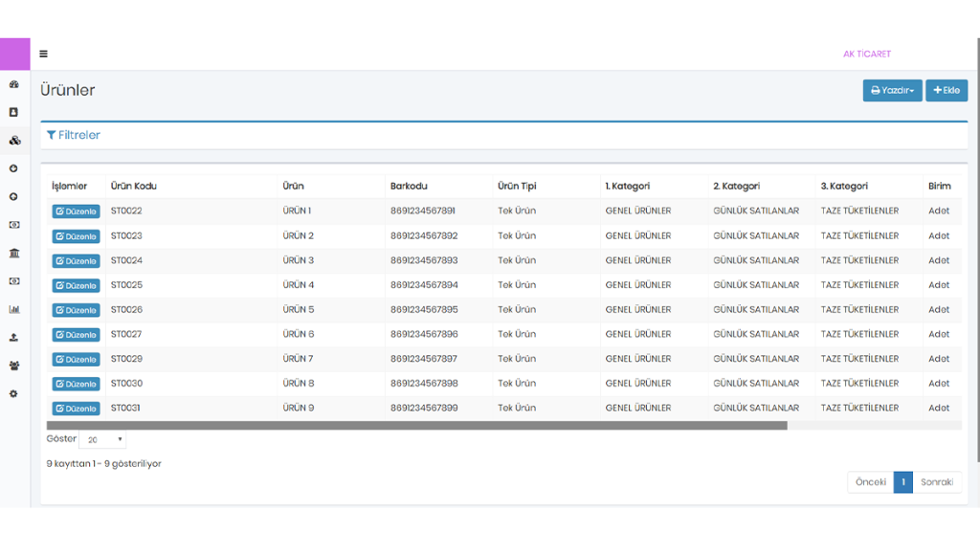Open the settings gear sidebar icon
Screen dimensions: 980x533
point(14,393)
